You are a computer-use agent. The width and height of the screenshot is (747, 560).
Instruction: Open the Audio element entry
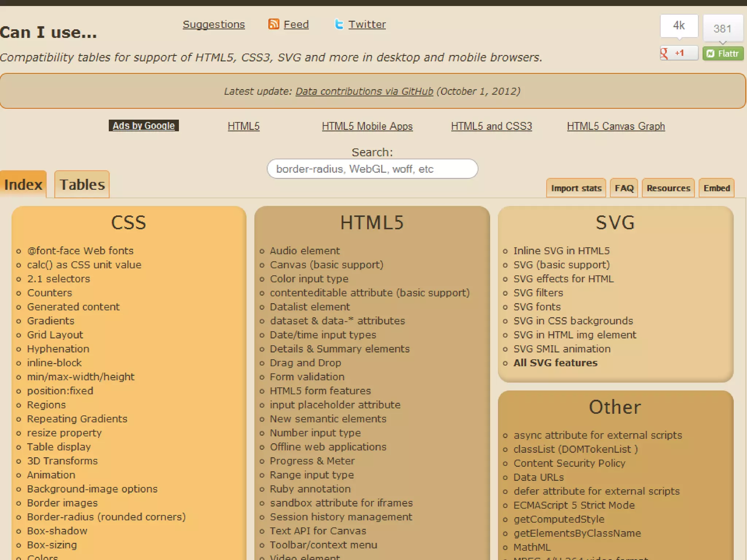click(x=305, y=251)
